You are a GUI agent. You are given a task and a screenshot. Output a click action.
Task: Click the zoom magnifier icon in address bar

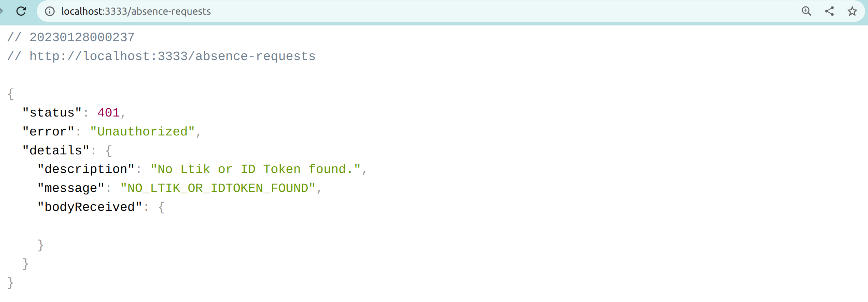coord(806,11)
